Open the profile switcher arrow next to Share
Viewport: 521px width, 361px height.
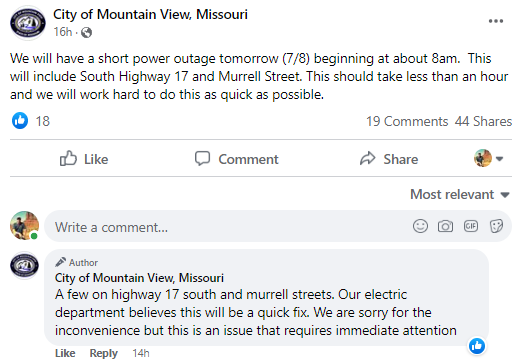pyautogui.click(x=499, y=159)
